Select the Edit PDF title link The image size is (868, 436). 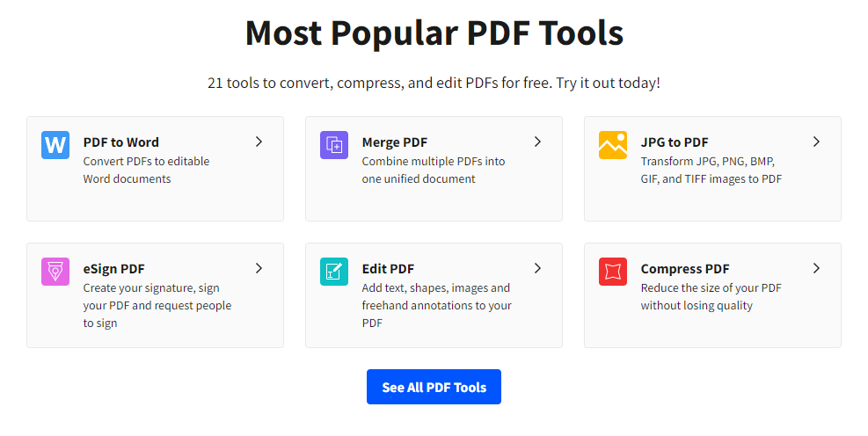[x=388, y=269]
